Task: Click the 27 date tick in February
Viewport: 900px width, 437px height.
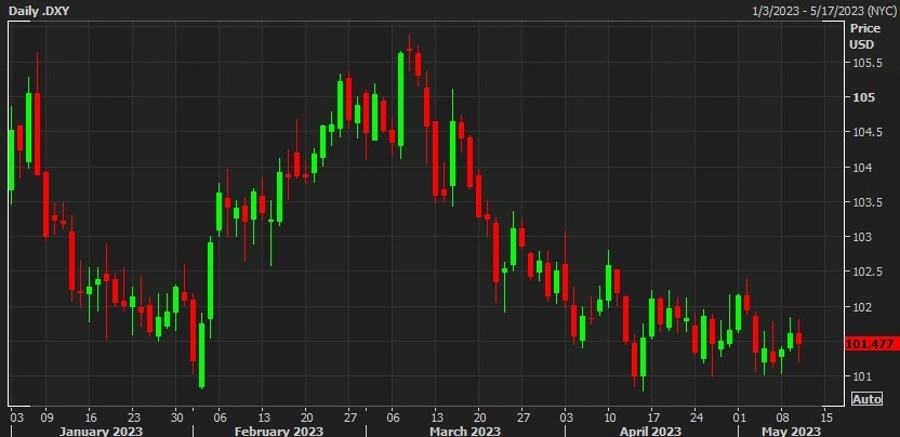Action: [349, 417]
